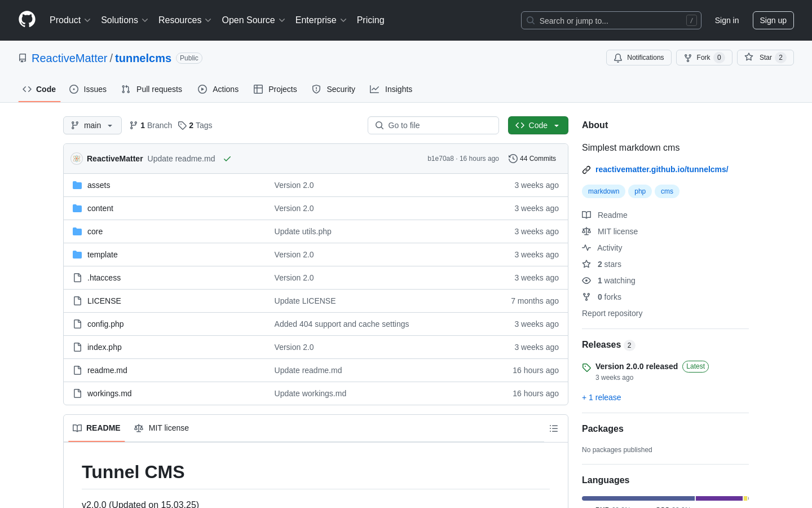Open the GitHub home logo

point(27,20)
